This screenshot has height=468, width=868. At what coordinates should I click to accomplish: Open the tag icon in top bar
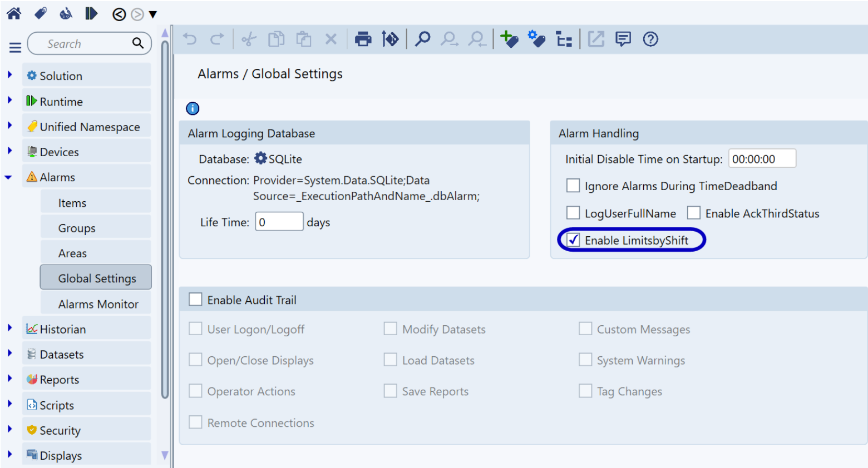tap(41, 13)
